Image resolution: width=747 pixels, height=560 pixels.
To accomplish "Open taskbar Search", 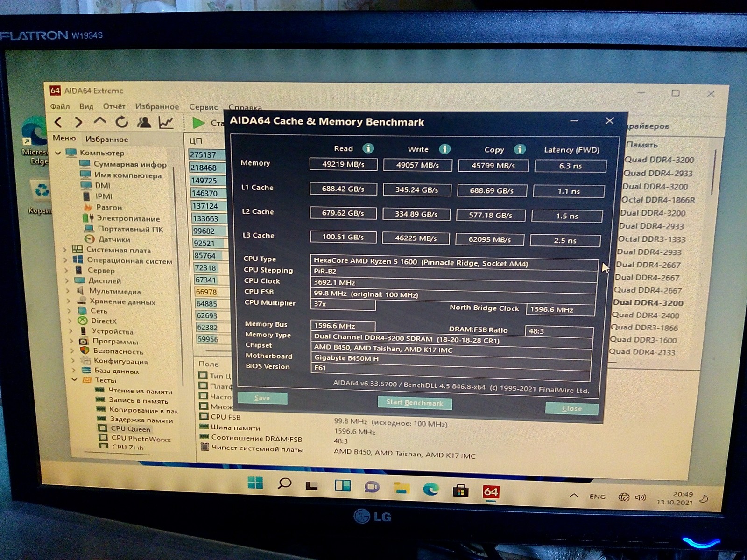I will coord(284,484).
